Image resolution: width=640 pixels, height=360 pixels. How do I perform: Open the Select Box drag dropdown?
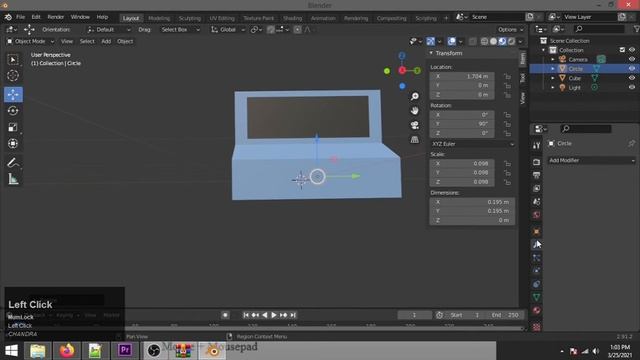[x=180, y=29]
